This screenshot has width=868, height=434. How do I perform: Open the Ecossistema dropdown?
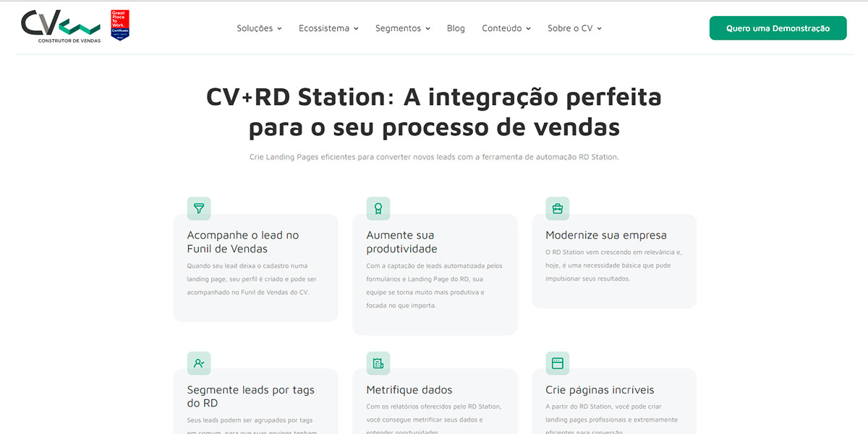[328, 27]
